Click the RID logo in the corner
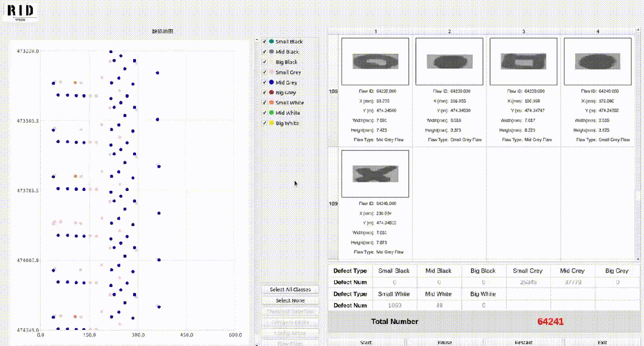The width and height of the screenshot is (644, 346). 20,11
